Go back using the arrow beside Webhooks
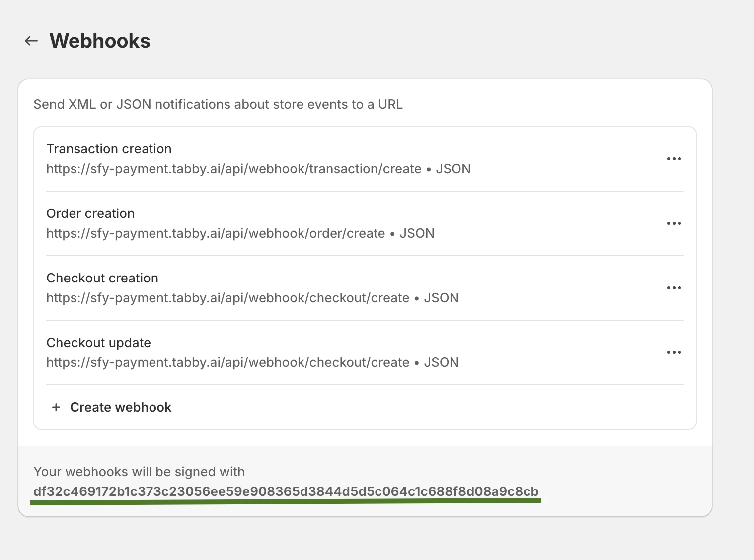Screen dimensions: 754x560 point(31,41)
